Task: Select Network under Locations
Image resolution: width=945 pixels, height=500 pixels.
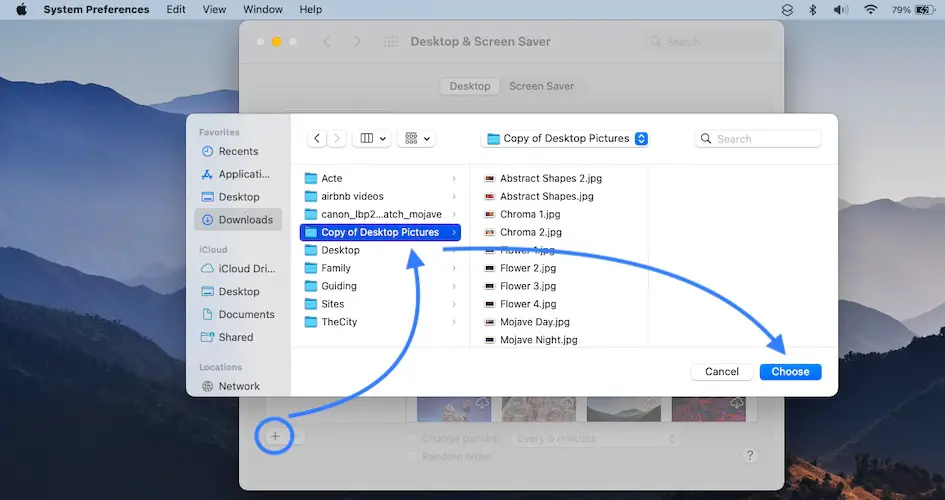Action: pos(238,386)
